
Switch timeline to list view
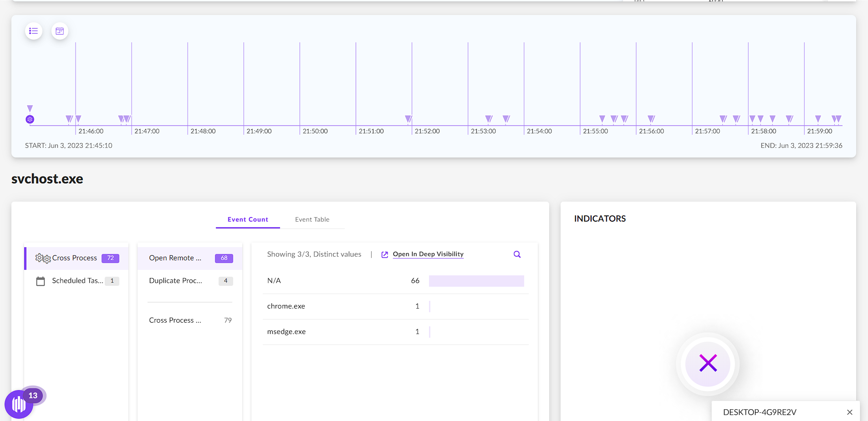(x=33, y=31)
